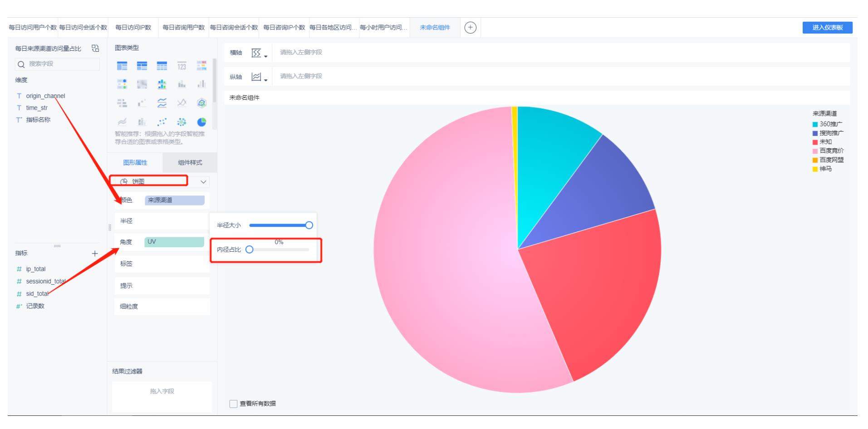Select the time_str dimension field
868x429 pixels.
click(x=37, y=108)
